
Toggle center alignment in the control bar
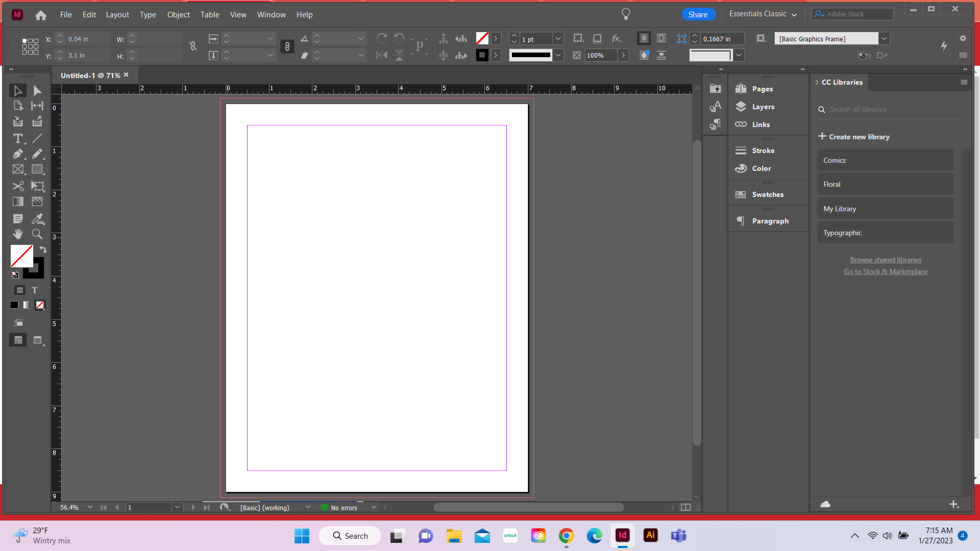[644, 38]
